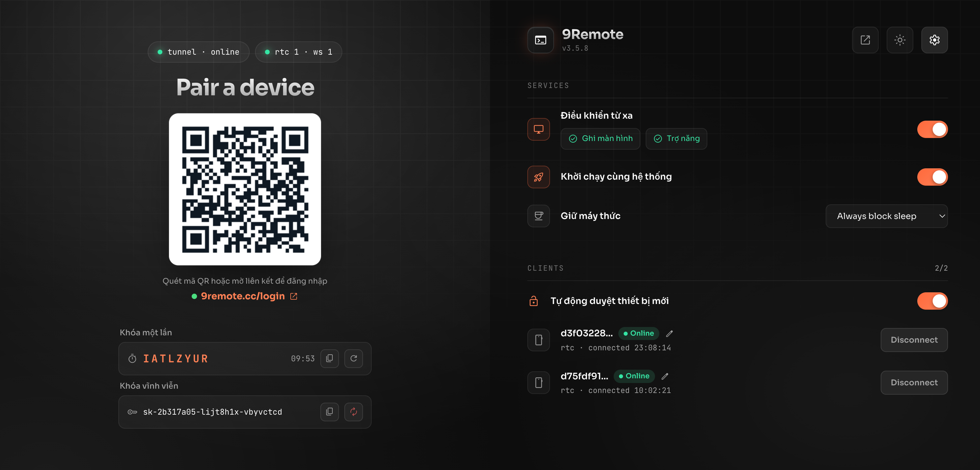
Task: Click the version label v3.5.8
Action: point(575,48)
